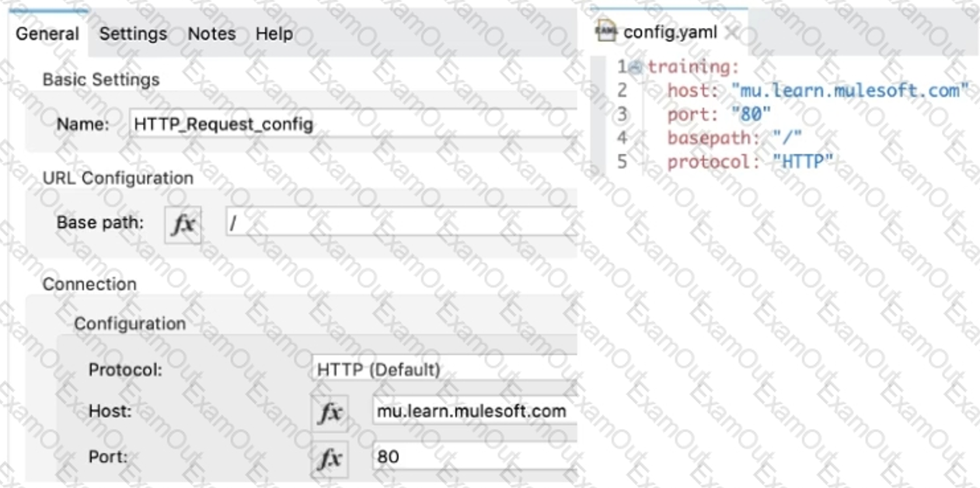Toggle the Port fx expression button
The image size is (980, 488).
pos(330,458)
